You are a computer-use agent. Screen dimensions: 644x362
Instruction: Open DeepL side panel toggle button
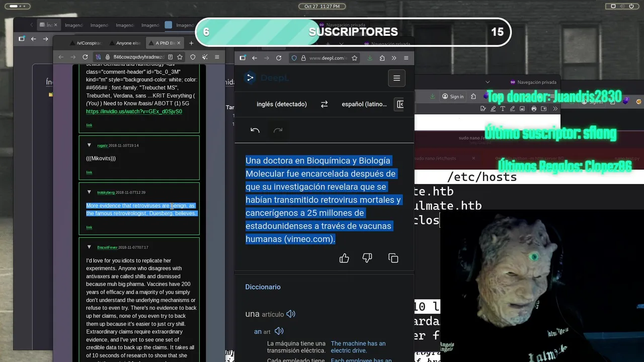click(x=400, y=104)
